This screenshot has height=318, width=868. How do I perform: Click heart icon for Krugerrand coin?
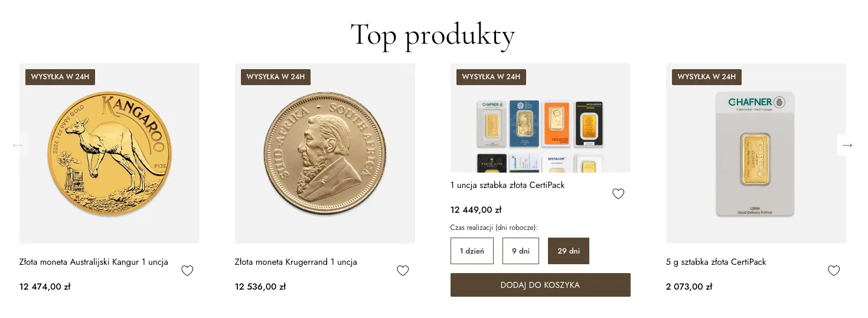pyautogui.click(x=403, y=271)
